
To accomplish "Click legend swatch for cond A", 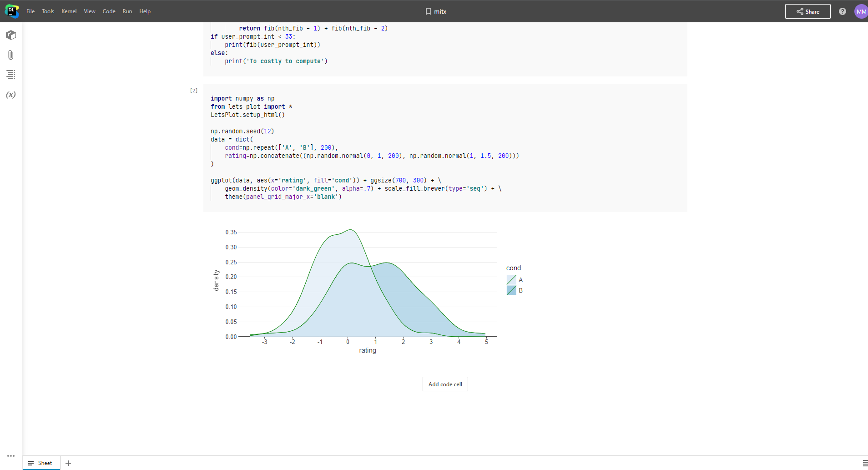I will [x=511, y=280].
